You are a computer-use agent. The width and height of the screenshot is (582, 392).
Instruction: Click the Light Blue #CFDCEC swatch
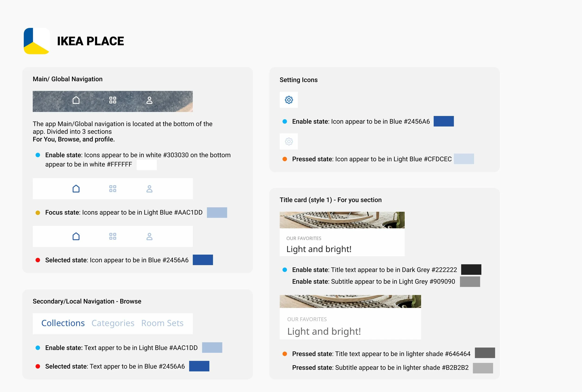(464, 159)
